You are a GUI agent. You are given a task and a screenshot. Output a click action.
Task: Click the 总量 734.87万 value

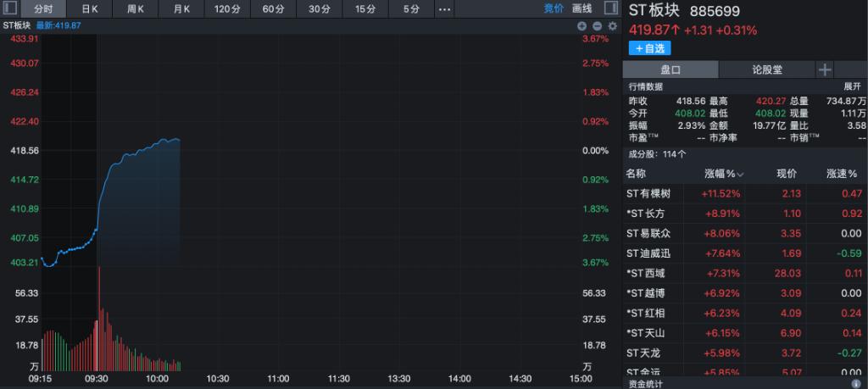click(846, 101)
